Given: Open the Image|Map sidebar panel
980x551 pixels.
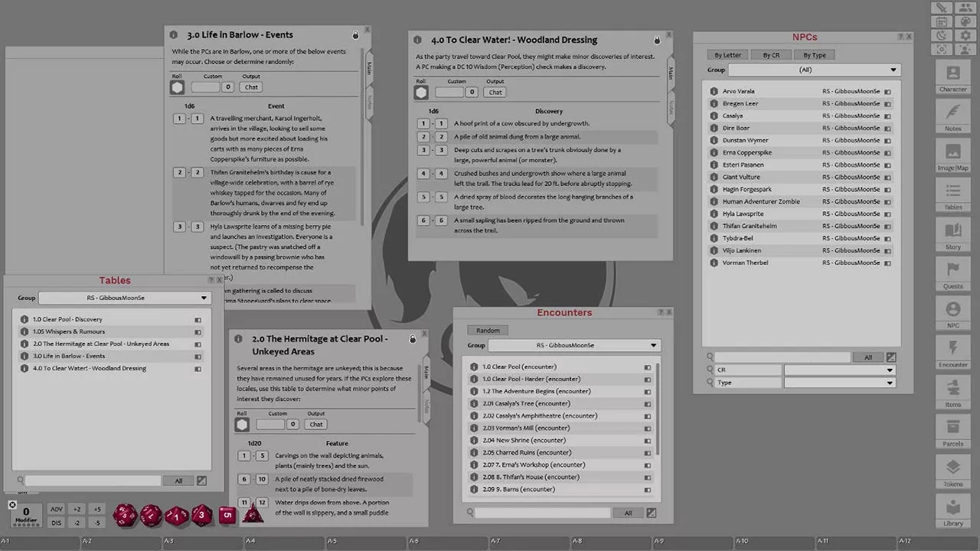Looking at the screenshot, I should click(952, 156).
